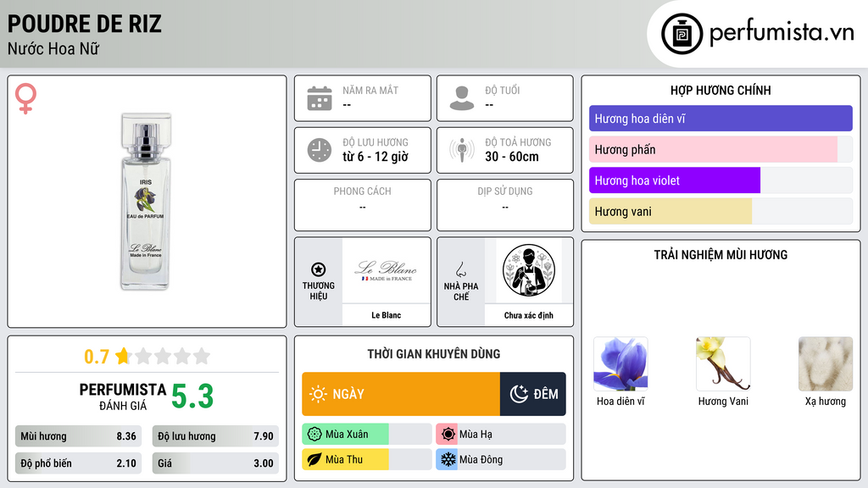Click the Hương hoa diên vĩ accord bar

pos(721,119)
